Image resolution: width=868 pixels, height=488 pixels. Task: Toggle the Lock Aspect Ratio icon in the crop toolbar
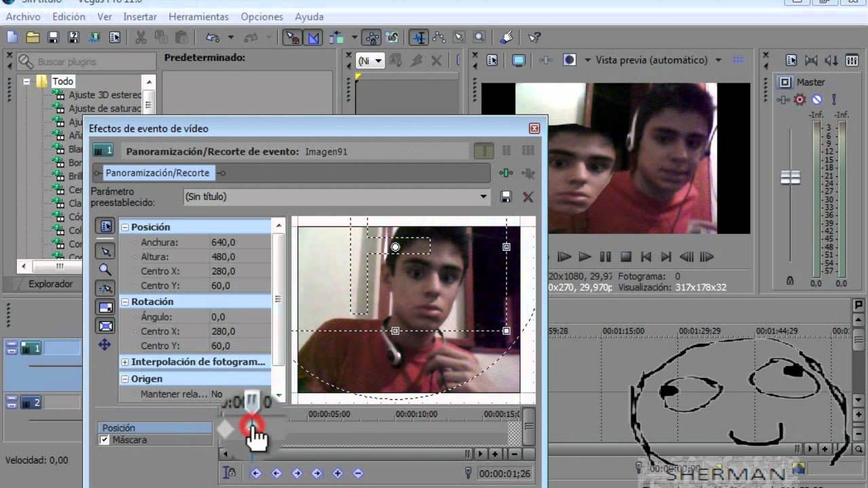tap(105, 308)
